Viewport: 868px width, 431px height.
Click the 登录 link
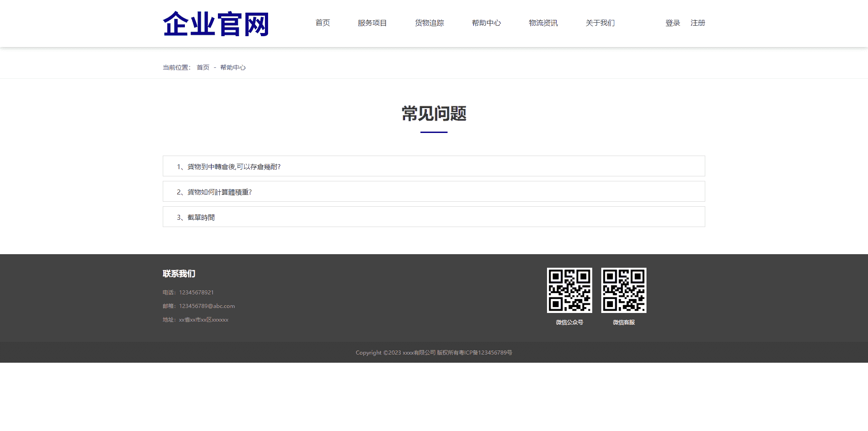coord(673,23)
